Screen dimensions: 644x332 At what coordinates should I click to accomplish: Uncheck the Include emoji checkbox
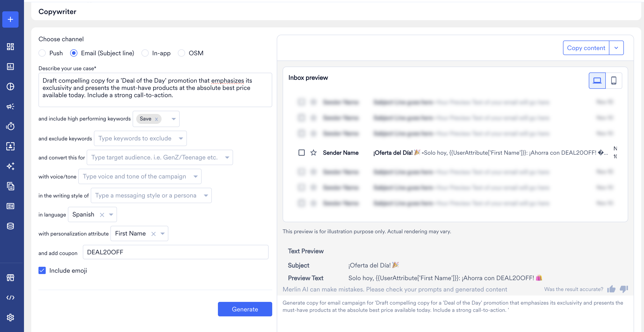pos(42,270)
